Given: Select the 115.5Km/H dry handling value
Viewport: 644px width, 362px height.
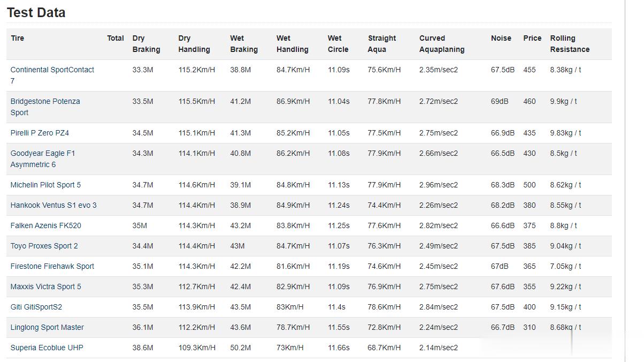Looking at the screenshot, I should click(x=197, y=101).
